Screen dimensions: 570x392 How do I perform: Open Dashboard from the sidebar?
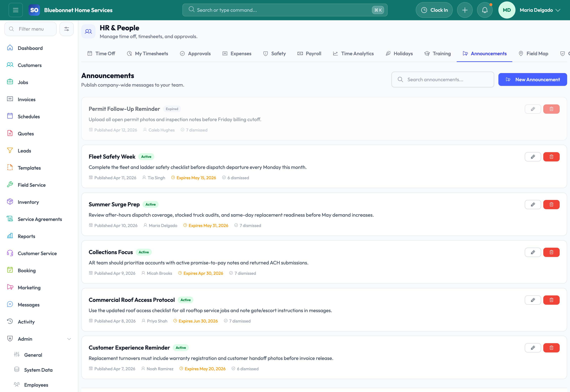click(x=39, y=48)
